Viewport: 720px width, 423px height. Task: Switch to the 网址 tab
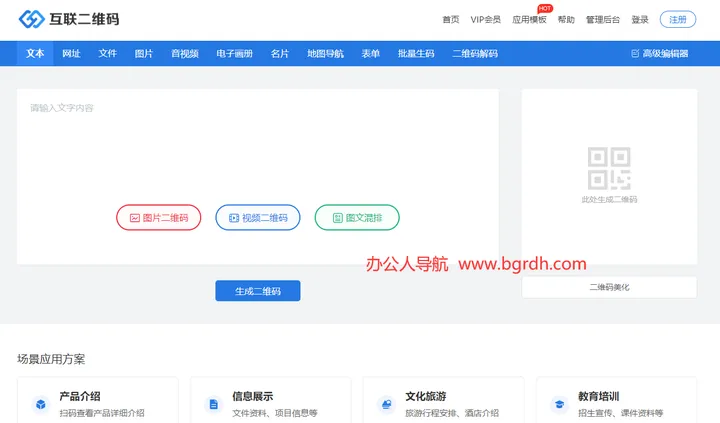pos(71,54)
